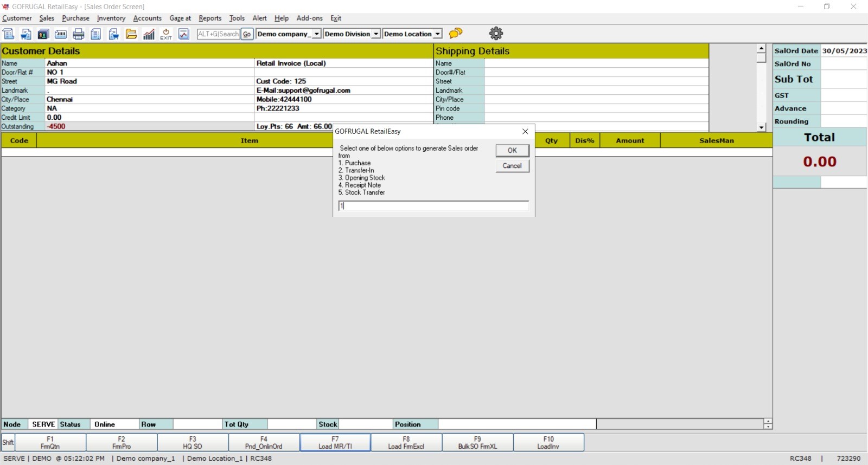Click the GOFRUGAL application logo in title bar

pos(5,7)
